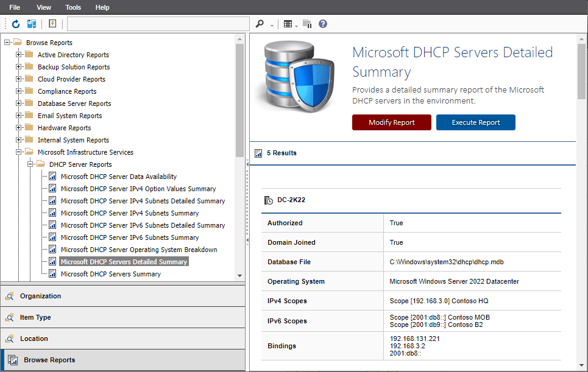Expand the Compliance Reports folder
Image resolution: width=588 pixels, height=372 pixels.
(18, 91)
